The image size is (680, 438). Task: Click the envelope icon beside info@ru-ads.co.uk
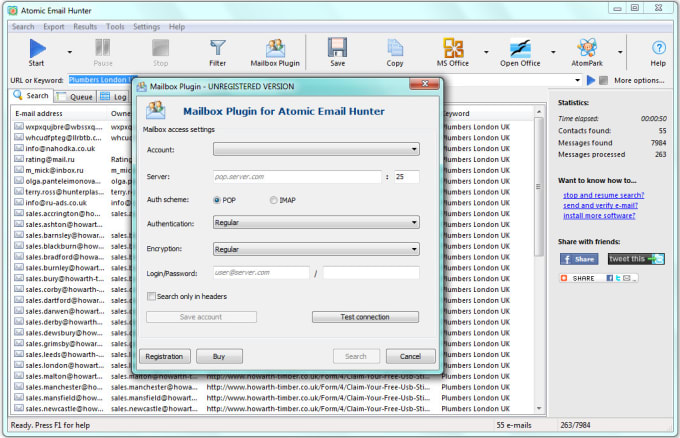(x=19, y=202)
